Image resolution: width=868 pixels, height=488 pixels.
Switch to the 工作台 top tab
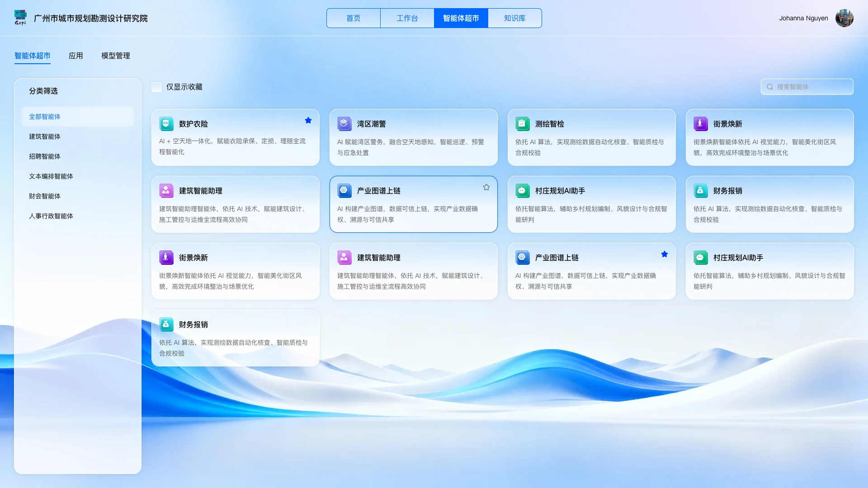point(407,18)
